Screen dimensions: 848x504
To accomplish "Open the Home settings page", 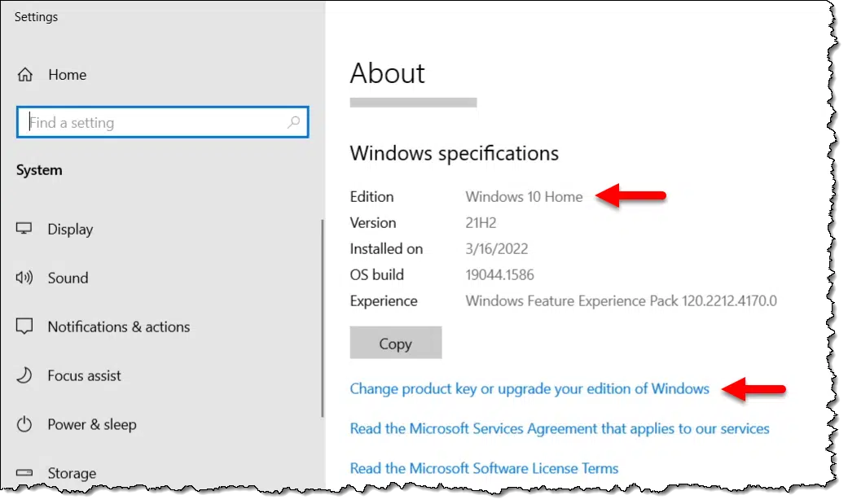I will pyautogui.click(x=67, y=75).
